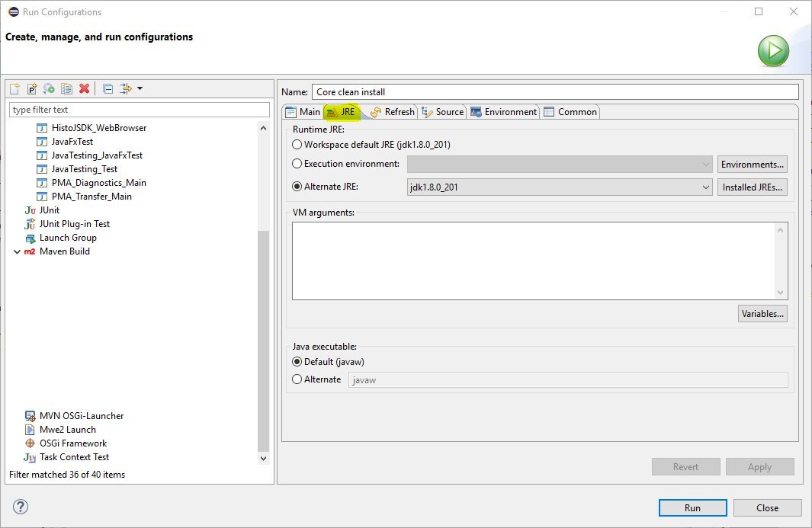The width and height of the screenshot is (812, 528).
Task: Click the Installed JREs... button
Action: click(752, 187)
